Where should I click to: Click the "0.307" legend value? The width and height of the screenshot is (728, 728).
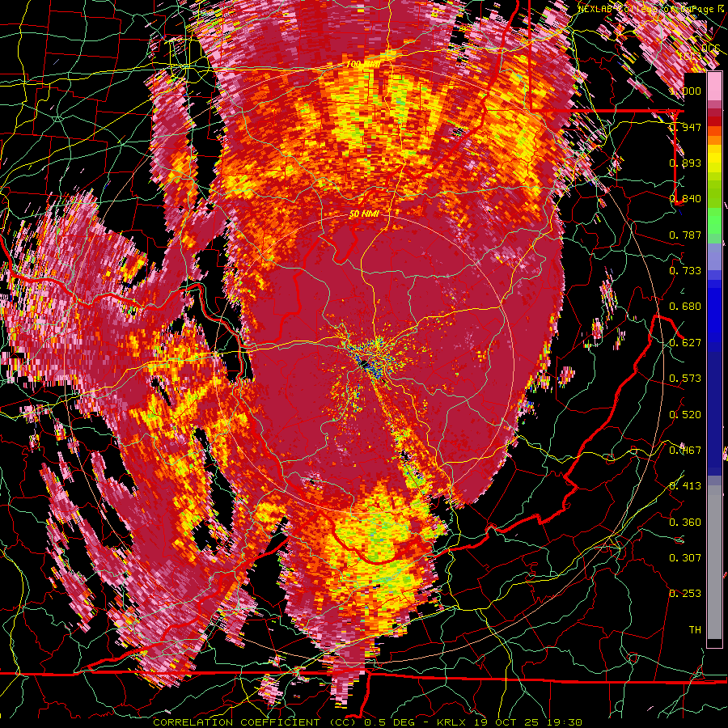[685, 558]
